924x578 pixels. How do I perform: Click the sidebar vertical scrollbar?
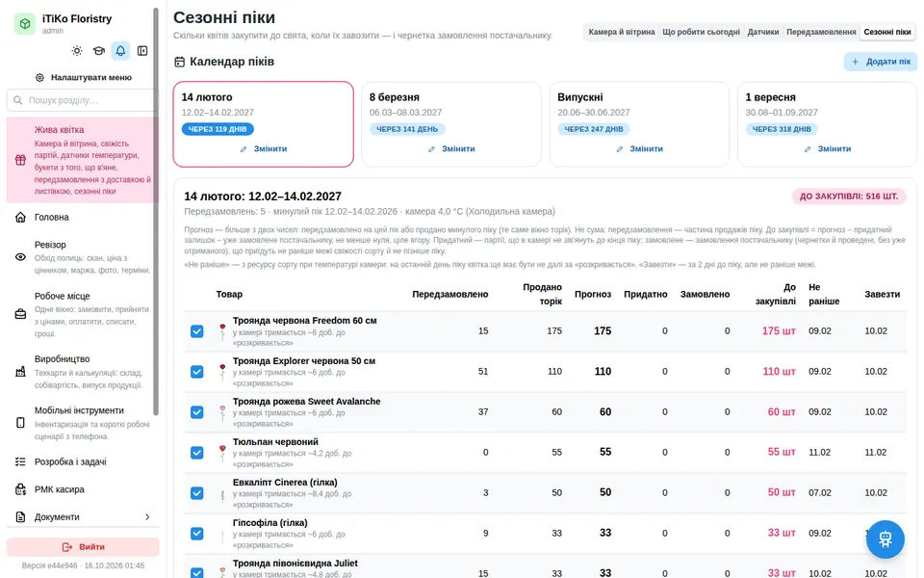click(x=156, y=211)
